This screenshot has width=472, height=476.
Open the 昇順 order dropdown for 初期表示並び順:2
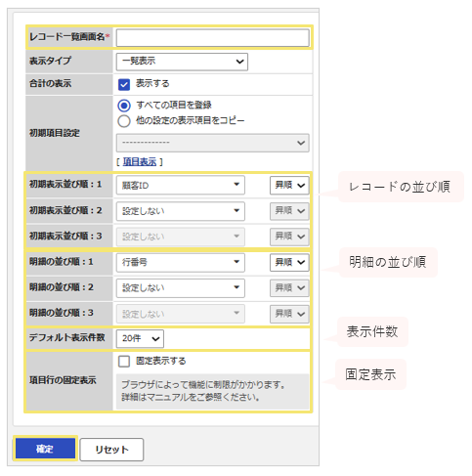point(289,211)
